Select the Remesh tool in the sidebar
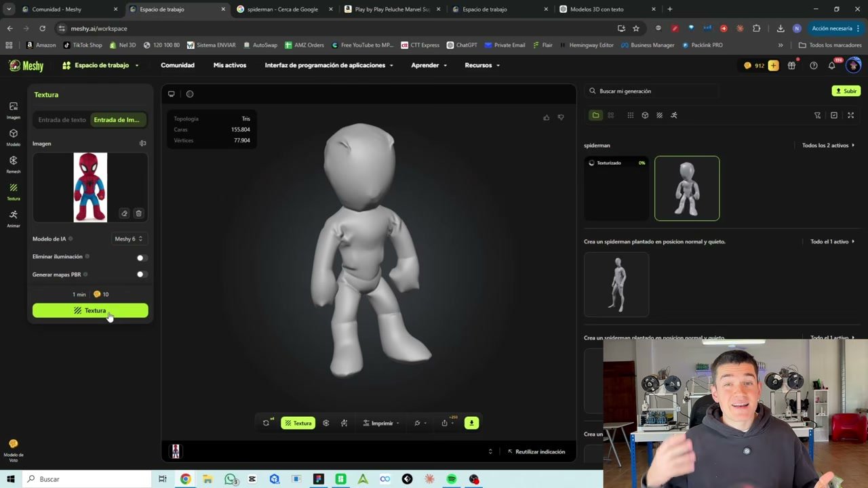Screen dimensions: 868x488 13,164
